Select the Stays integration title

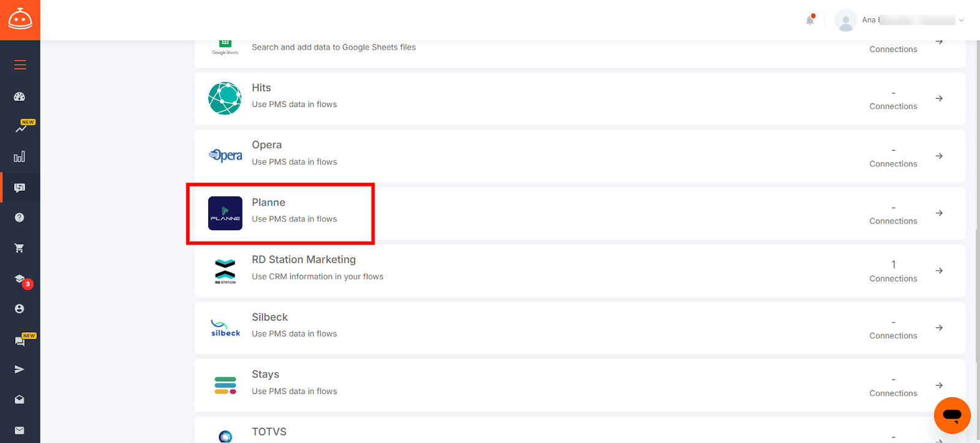(266, 374)
